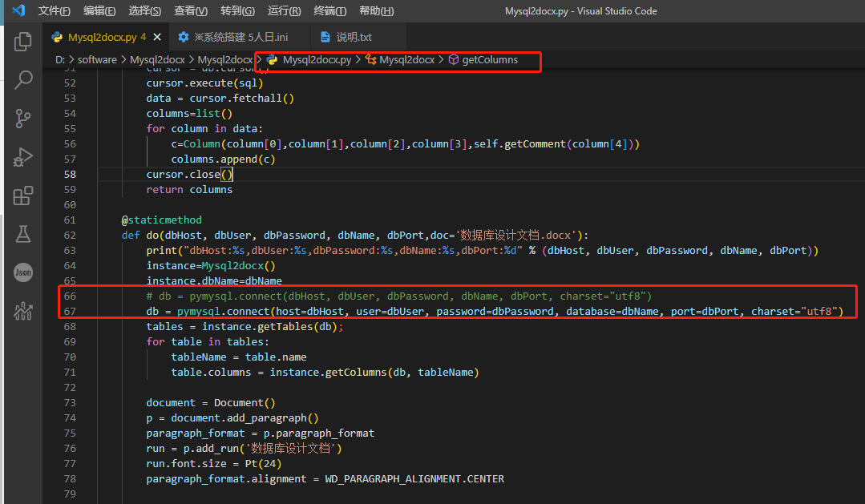Click cursor.close() on line 58
Screen dimensions: 865x504
(x=189, y=174)
